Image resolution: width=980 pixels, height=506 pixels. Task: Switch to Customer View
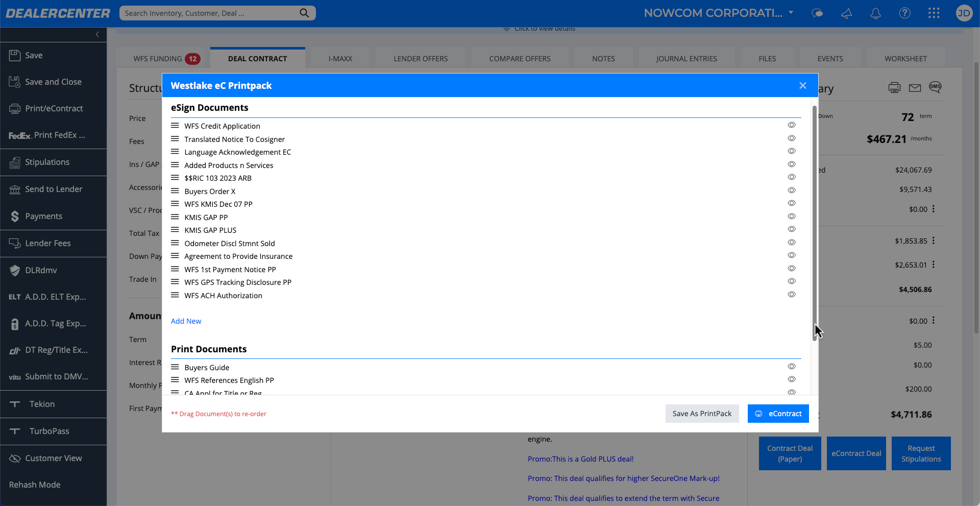coord(53,458)
